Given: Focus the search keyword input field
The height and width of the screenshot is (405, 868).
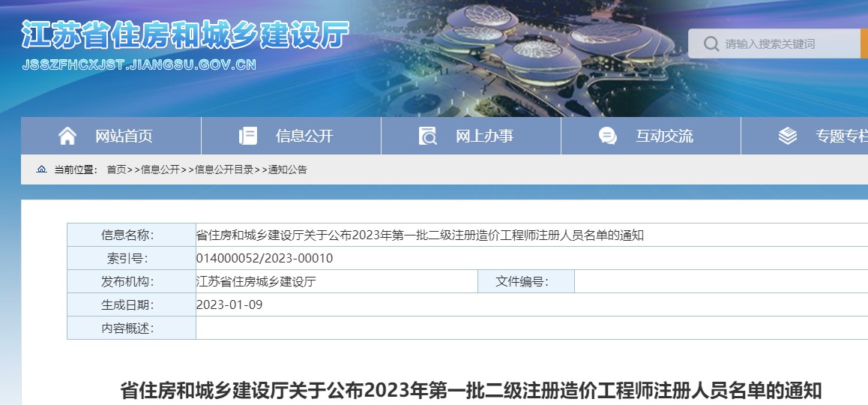Looking at the screenshot, I should pyautogui.click(x=787, y=44).
